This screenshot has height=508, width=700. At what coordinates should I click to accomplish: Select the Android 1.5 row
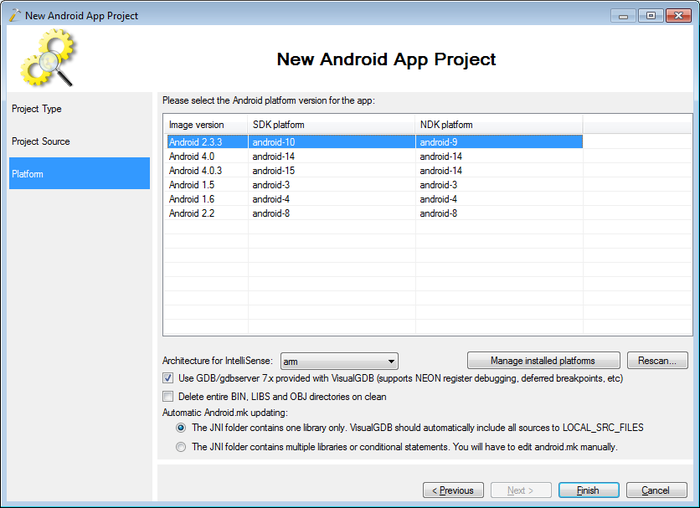click(375, 185)
